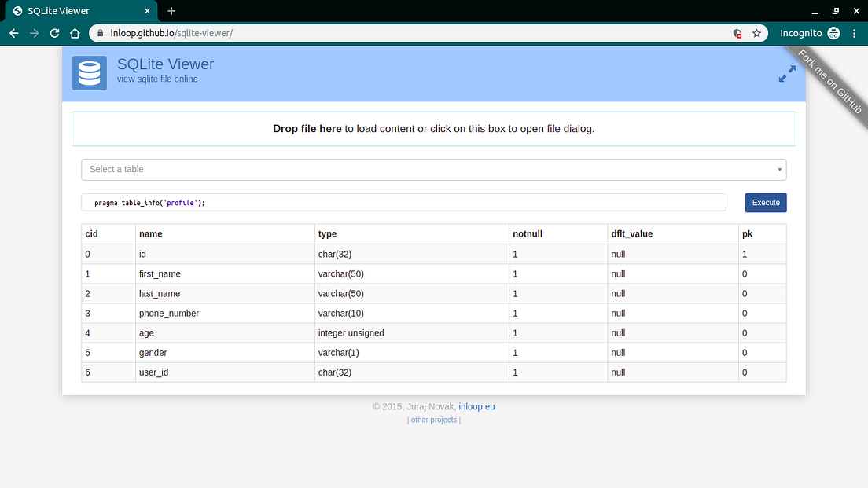Bookmark the page via the star icon

[756, 34]
